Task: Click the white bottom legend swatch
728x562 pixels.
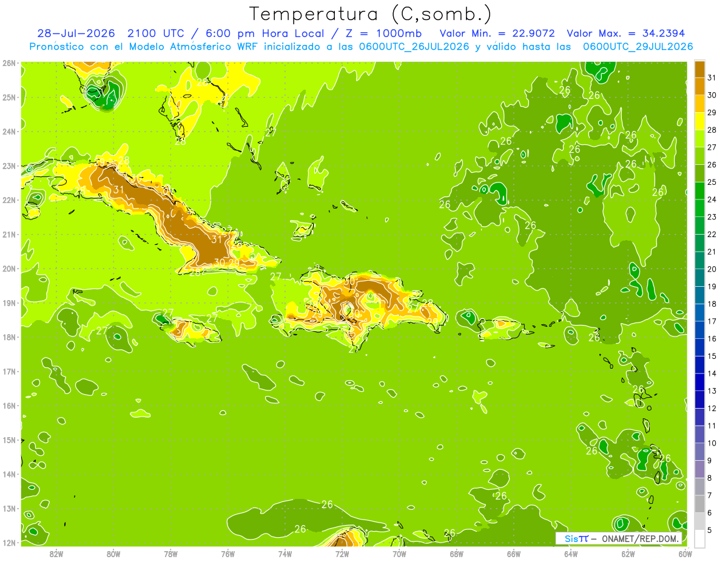Action: (699, 538)
